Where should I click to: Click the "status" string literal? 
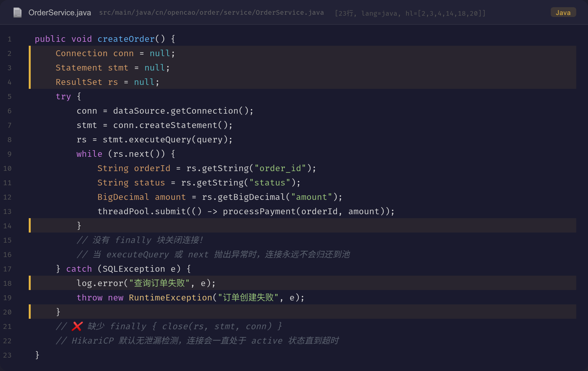point(270,183)
